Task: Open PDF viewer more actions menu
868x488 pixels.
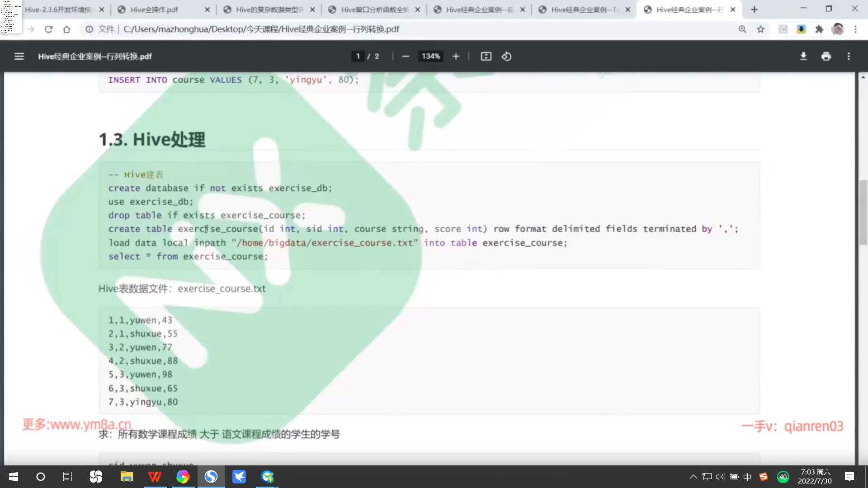Action: pos(849,56)
